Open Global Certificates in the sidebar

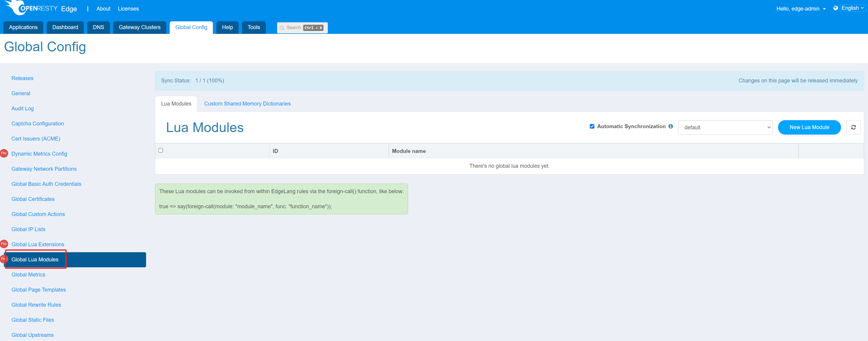click(x=33, y=199)
